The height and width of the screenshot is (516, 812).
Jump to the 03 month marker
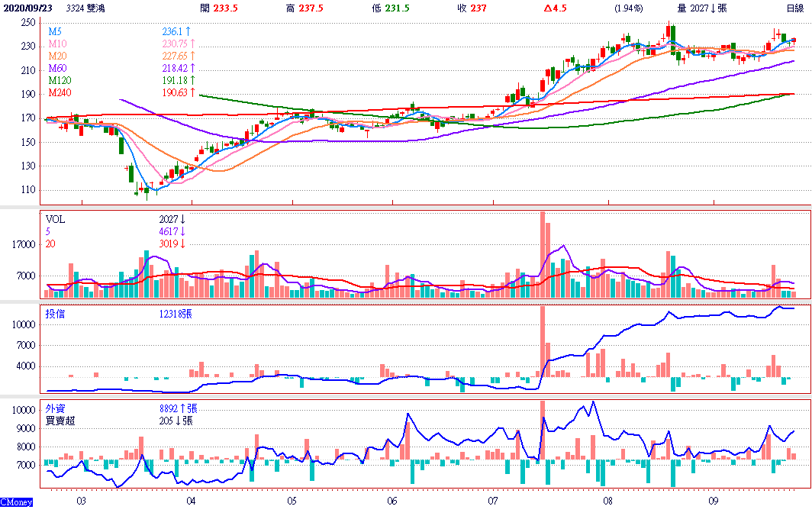click(x=81, y=501)
